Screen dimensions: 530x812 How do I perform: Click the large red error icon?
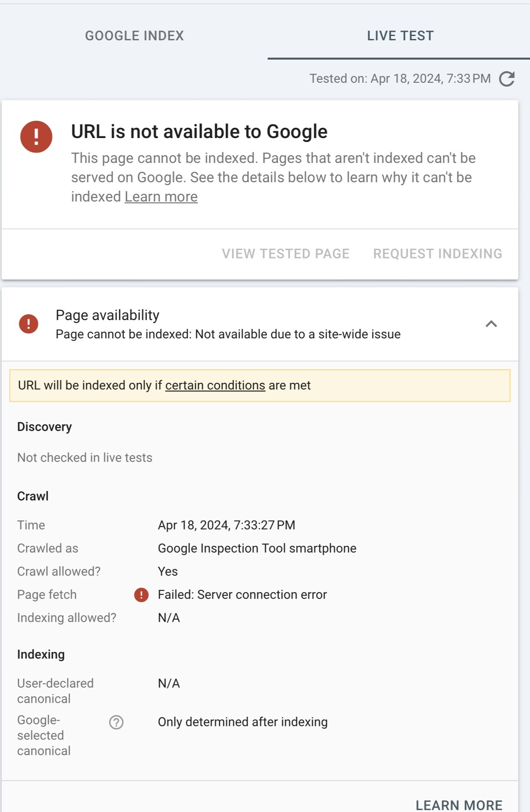coord(36,137)
